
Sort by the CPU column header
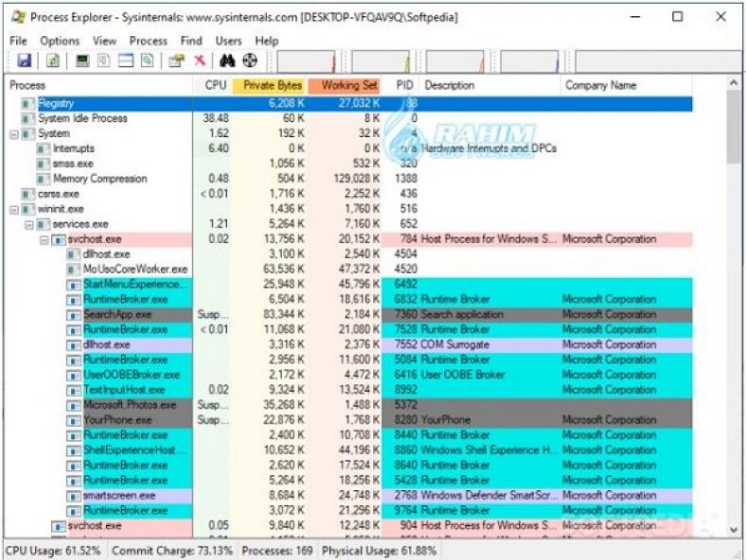pos(215,85)
